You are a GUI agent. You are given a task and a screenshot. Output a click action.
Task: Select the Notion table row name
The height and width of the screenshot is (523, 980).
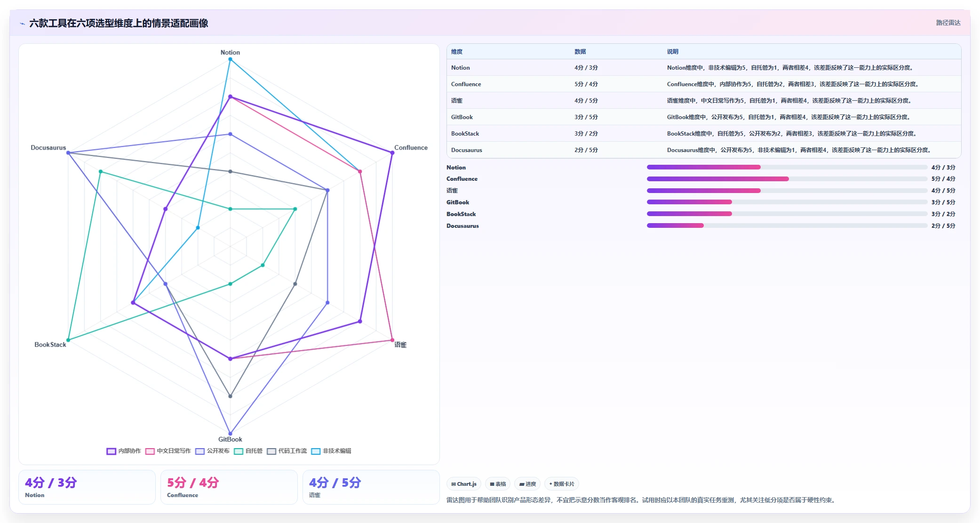pyautogui.click(x=461, y=68)
